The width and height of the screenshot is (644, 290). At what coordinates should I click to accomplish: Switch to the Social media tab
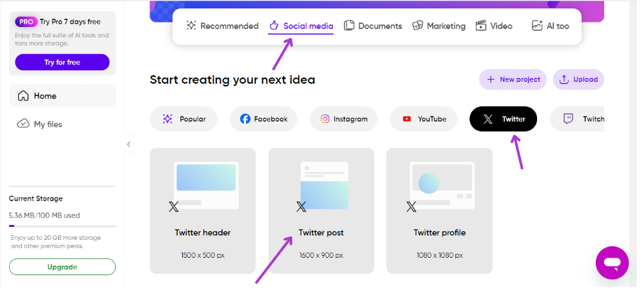click(x=301, y=26)
